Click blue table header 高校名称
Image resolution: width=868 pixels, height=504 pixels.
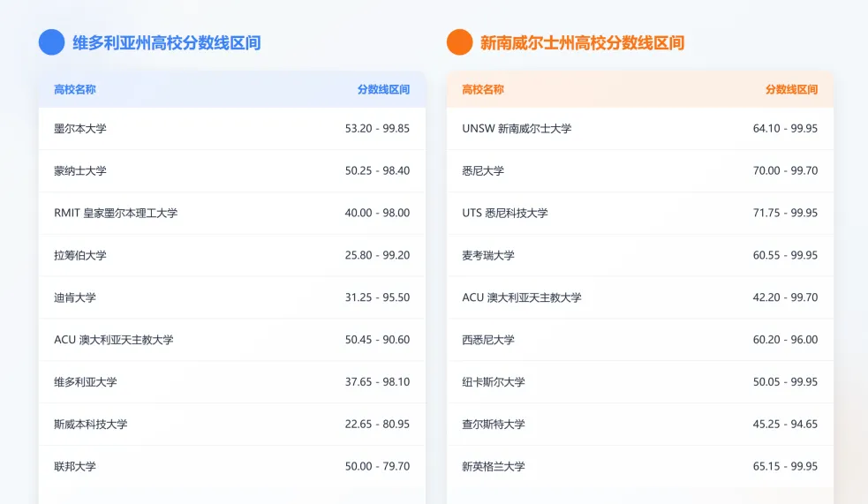click(x=75, y=90)
